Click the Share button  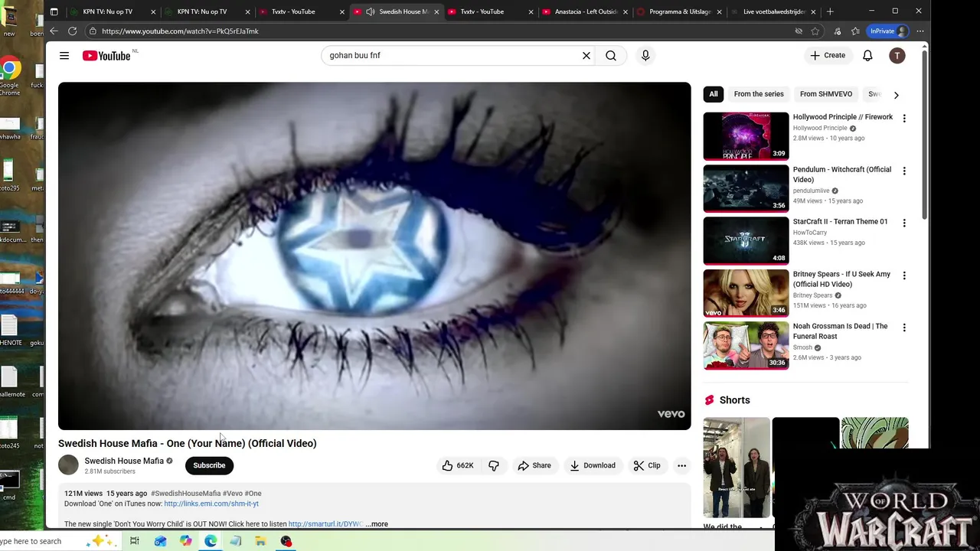point(534,465)
